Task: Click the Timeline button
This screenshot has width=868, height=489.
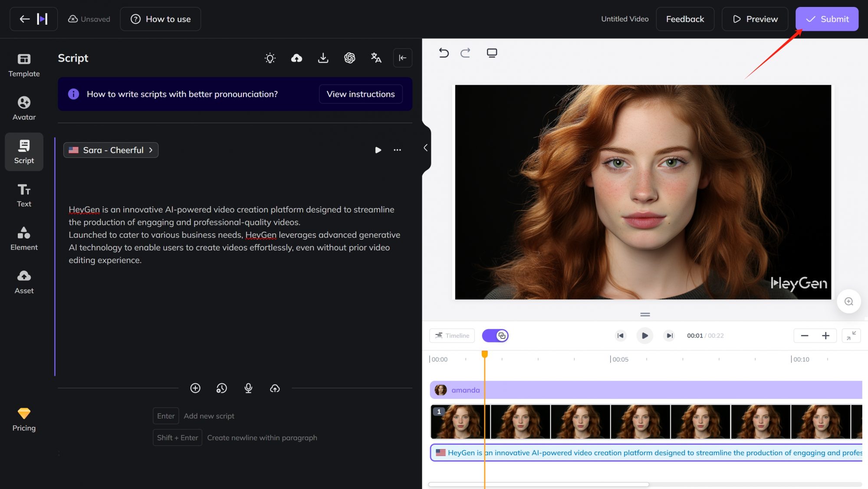Action: 452,335
